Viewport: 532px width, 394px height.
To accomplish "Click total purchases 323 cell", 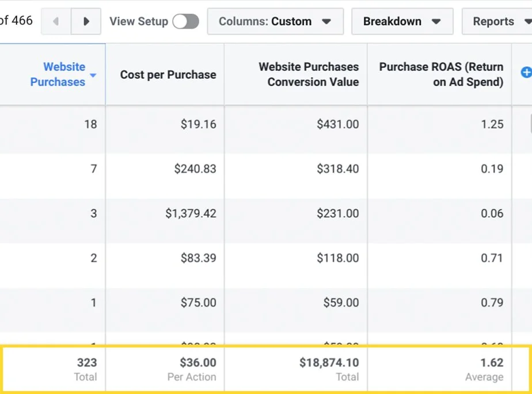I will point(87,363).
